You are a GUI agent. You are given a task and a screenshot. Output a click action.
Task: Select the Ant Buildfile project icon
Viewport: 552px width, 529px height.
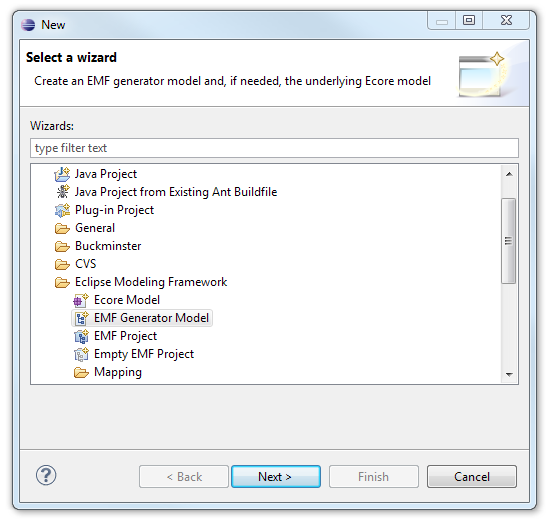coord(63,192)
